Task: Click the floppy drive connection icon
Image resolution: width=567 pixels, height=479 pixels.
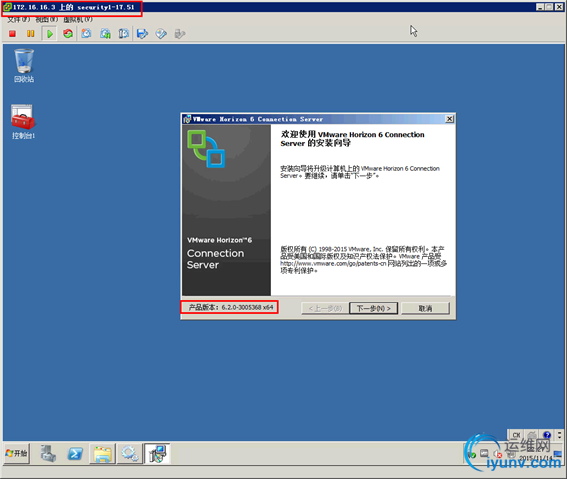Action: (142, 34)
